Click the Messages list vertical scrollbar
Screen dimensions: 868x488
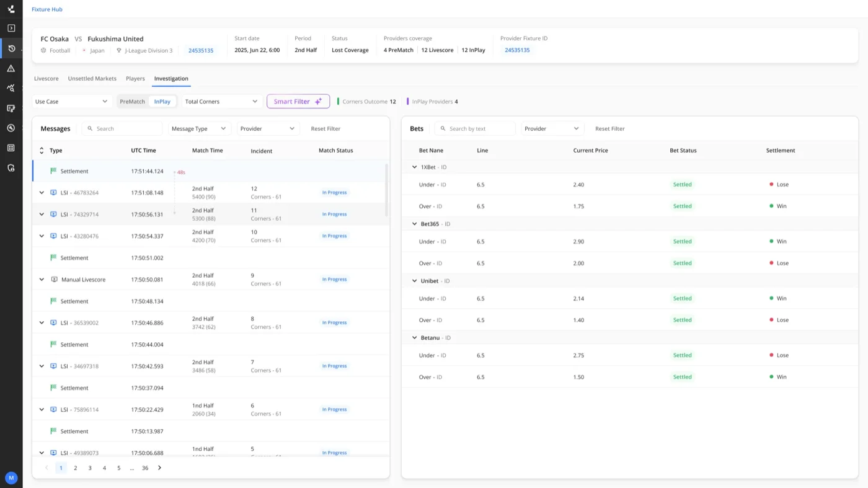point(387,190)
